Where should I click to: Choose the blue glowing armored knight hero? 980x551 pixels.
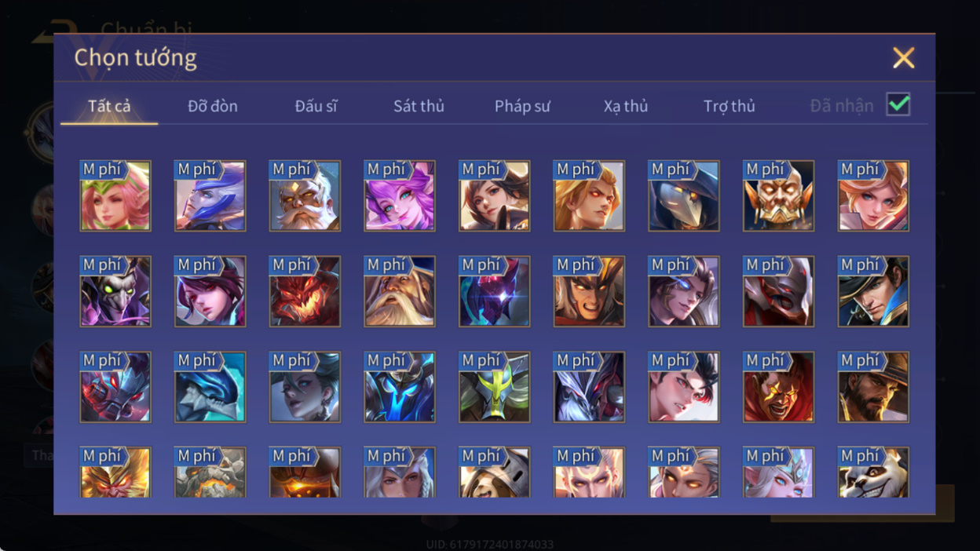click(400, 387)
